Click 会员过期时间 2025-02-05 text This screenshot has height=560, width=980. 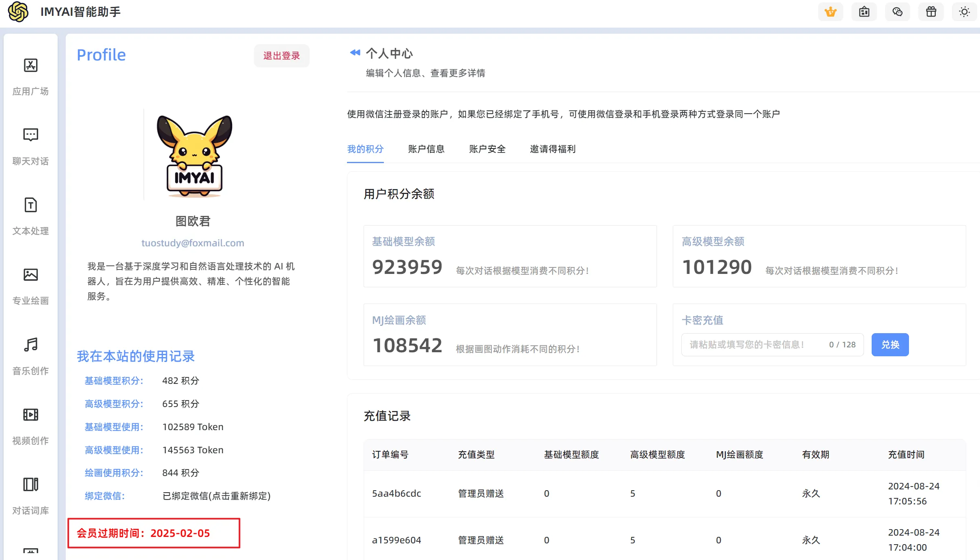(143, 533)
